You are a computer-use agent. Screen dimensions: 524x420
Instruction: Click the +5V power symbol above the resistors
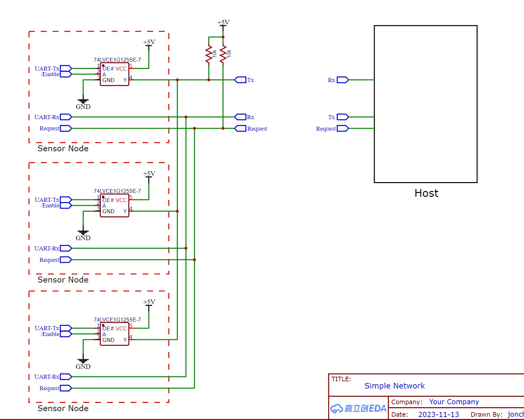pyautogui.click(x=223, y=24)
